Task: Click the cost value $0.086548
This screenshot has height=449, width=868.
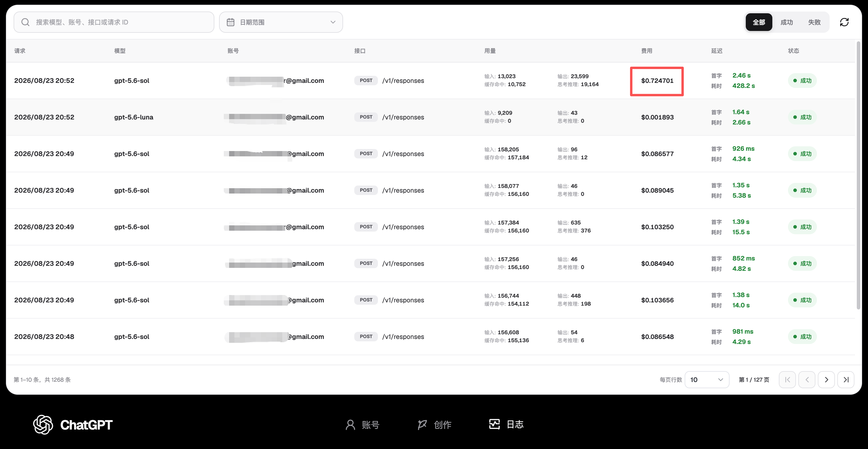Action: (657, 337)
